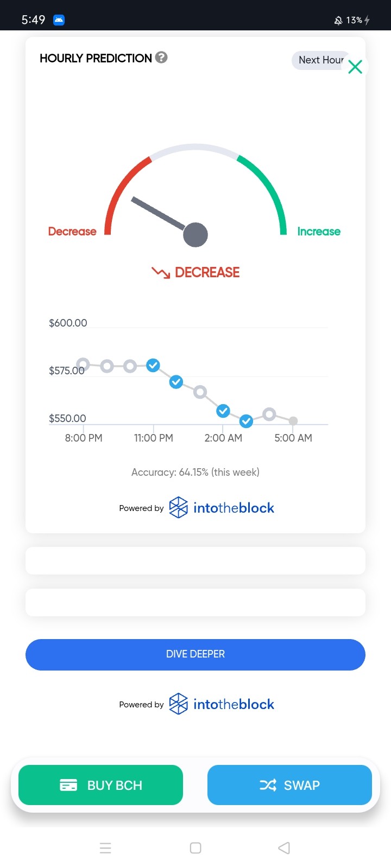
Task: Tap the gauge needle hub
Action: click(195, 235)
